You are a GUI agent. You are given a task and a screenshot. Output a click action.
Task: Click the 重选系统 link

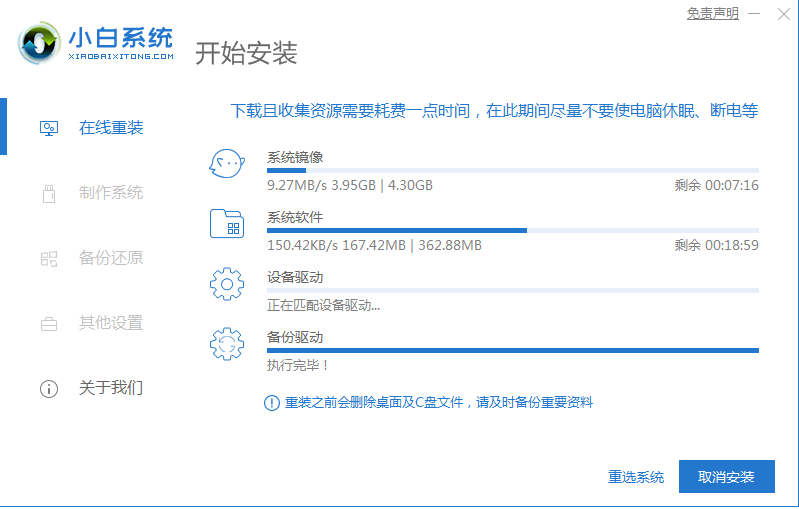(x=636, y=477)
